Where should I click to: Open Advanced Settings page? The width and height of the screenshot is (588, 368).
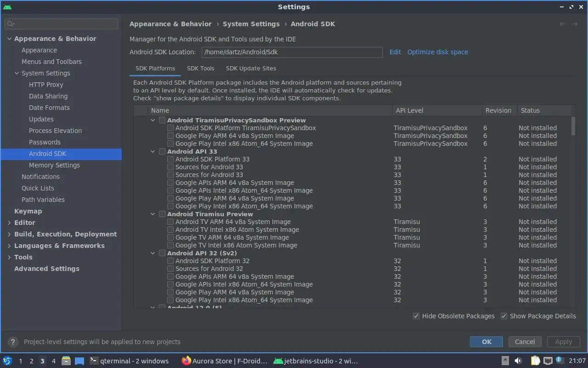tap(47, 269)
